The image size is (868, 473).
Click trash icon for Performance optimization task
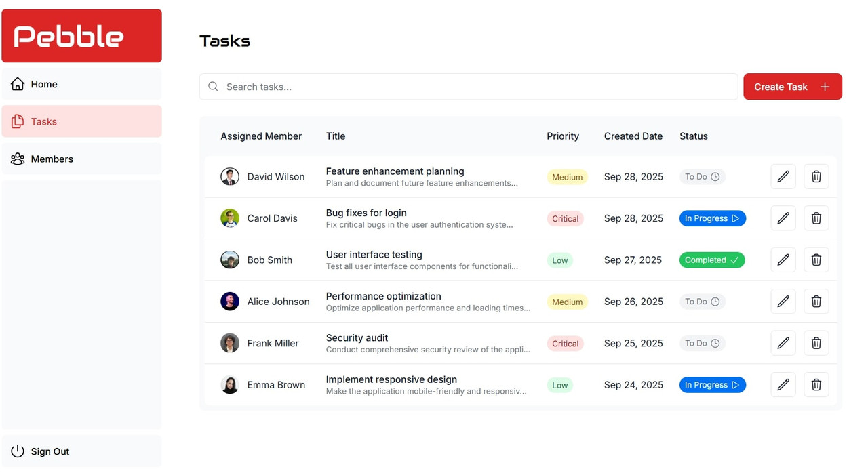(x=816, y=302)
